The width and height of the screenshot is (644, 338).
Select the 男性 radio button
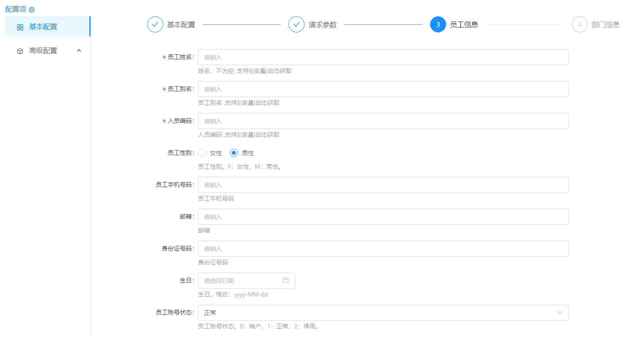point(234,153)
